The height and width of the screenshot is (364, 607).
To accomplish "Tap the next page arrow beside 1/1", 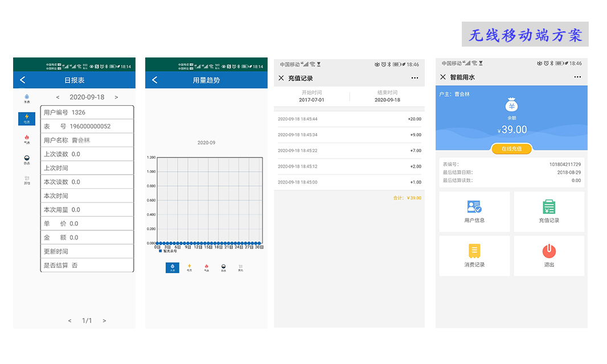I will [104, 320].
